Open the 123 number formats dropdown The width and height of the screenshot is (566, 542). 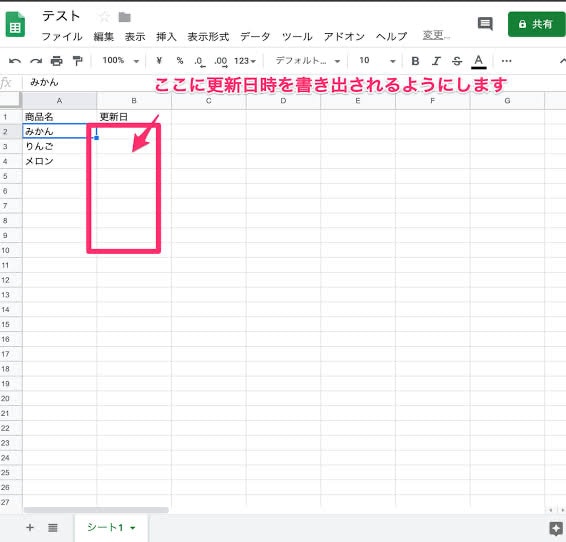245,61
